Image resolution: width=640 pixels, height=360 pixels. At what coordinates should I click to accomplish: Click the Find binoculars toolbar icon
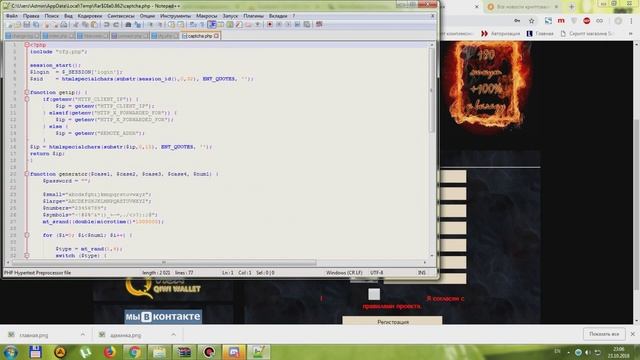click(128, 25)
